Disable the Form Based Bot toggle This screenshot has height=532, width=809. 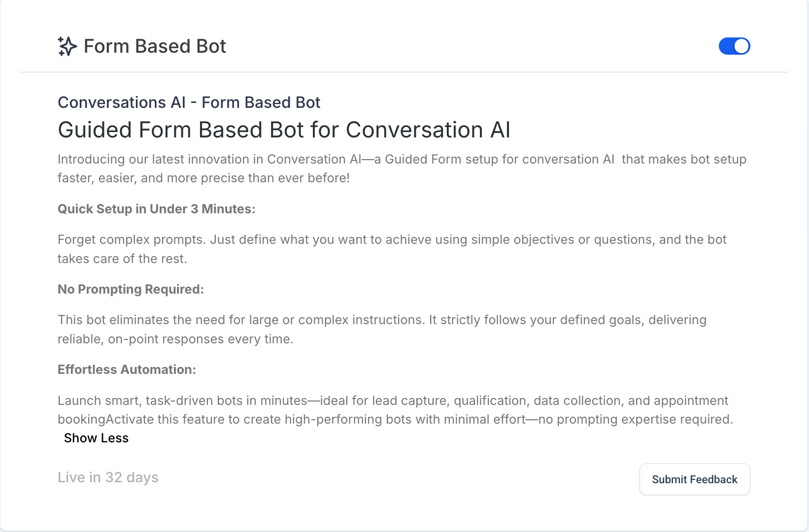pos(734,46)
